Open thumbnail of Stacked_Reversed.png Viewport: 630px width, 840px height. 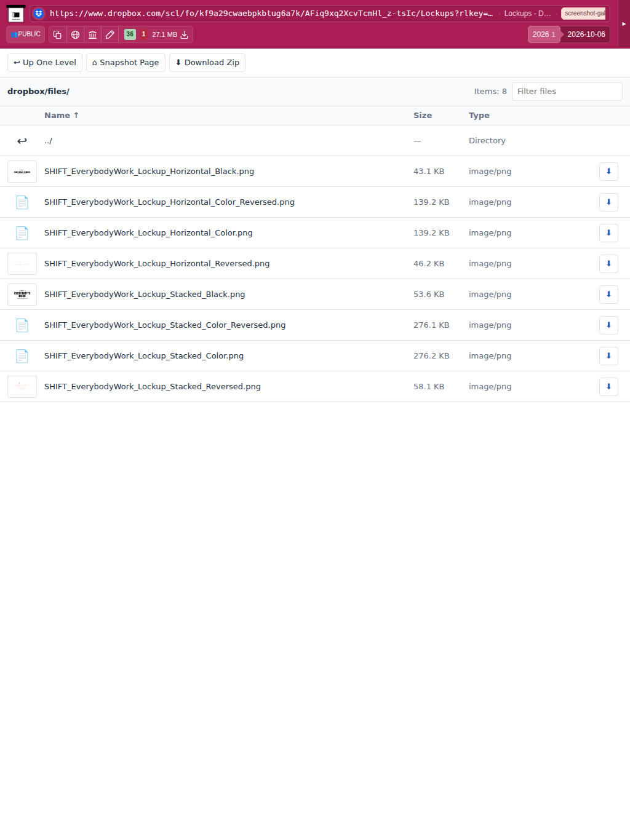(22, 387)
